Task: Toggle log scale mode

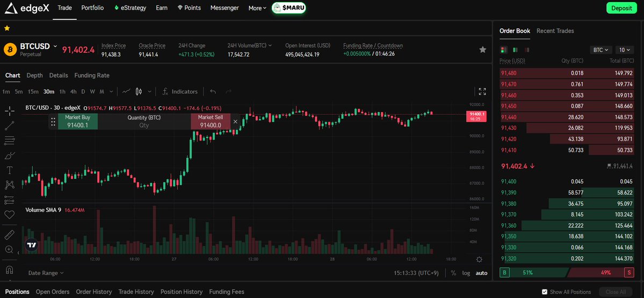Action: pos(466,273)
